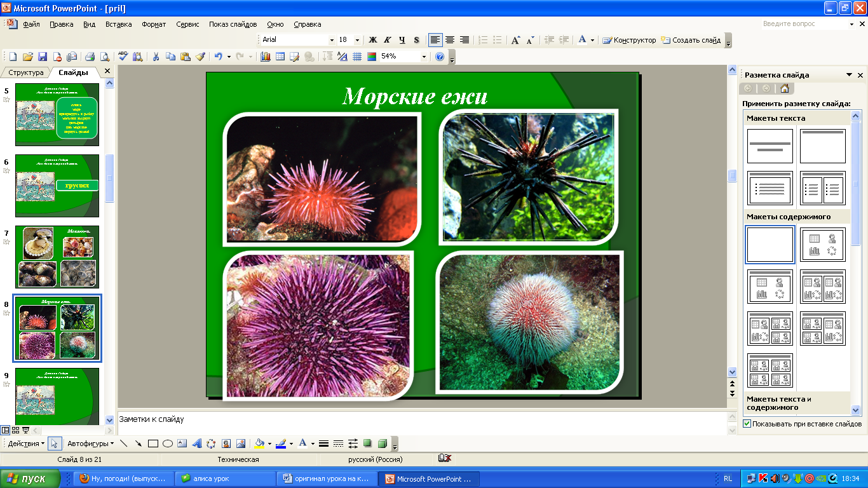Apply 3-D style from drawing toolbar
Viewport: 868px width, 488px height.
click(x=382, y=444)
